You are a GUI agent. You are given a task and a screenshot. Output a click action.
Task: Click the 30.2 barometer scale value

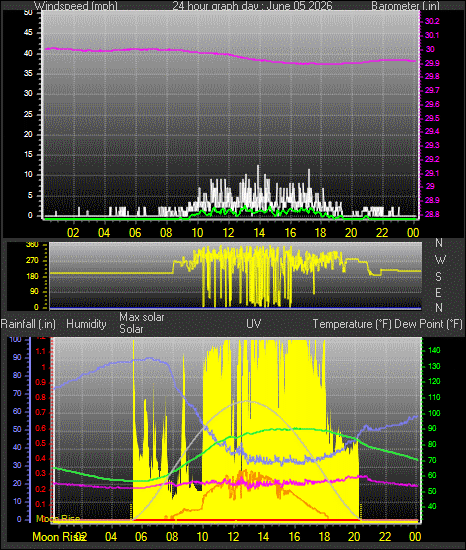pos(432,21)
